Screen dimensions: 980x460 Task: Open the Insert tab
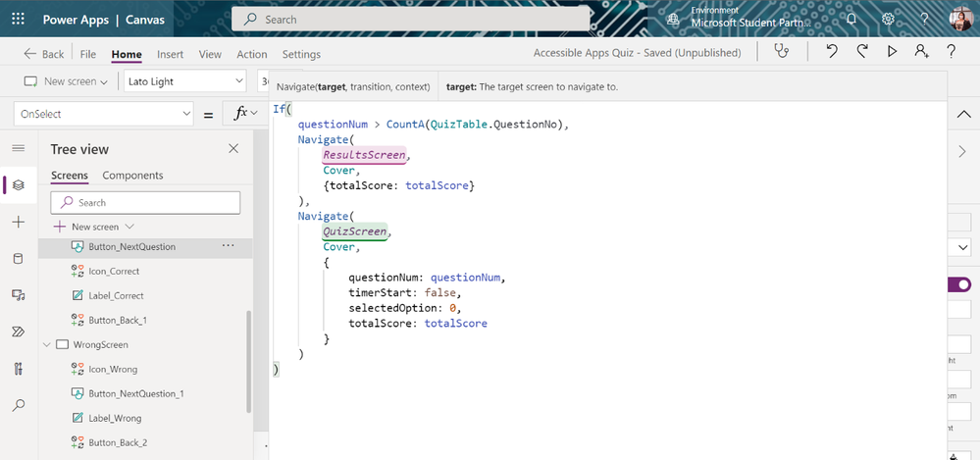(170, 54)
